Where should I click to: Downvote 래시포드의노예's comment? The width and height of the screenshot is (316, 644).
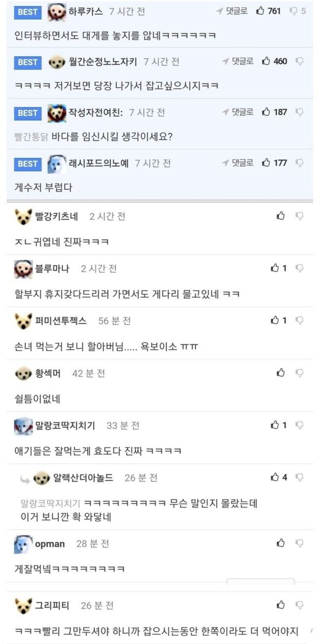click(x=299, y=162)
